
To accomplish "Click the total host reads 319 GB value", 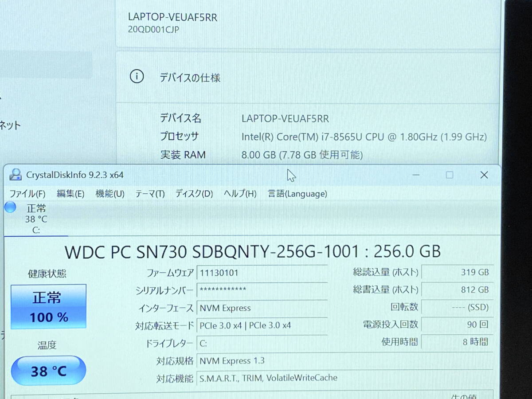I will (457, 272).
